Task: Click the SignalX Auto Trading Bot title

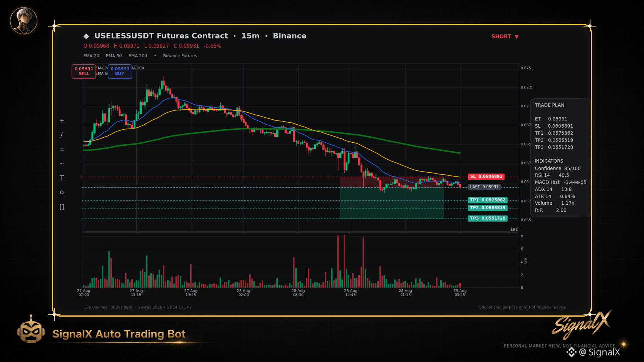Action: pos(119,334)
